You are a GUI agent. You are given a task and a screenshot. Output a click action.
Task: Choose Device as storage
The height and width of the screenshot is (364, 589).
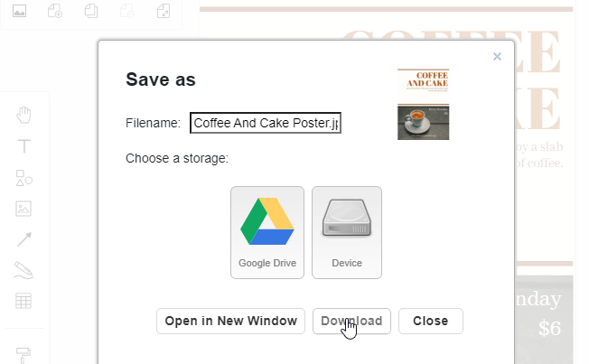click(347, 232)
